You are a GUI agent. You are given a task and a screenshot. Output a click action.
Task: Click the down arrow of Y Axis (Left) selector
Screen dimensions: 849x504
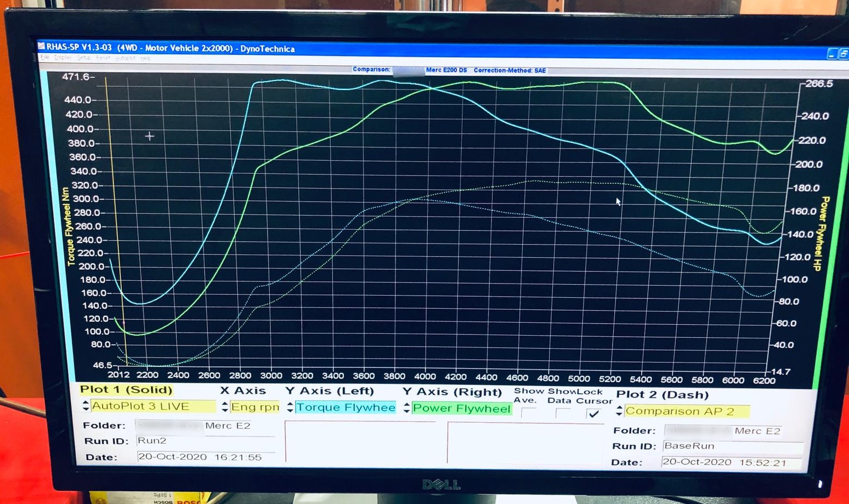tap(290, 411)
